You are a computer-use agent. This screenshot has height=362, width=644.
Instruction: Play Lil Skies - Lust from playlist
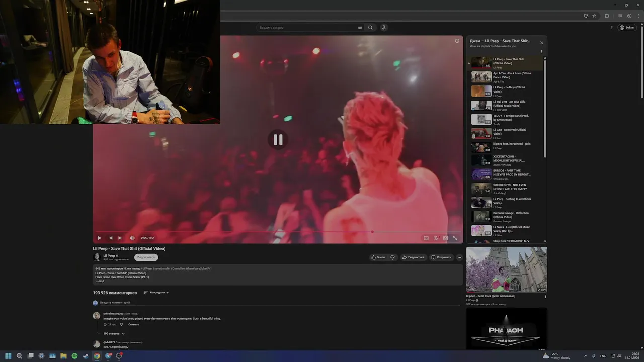(x=506, y=231)
